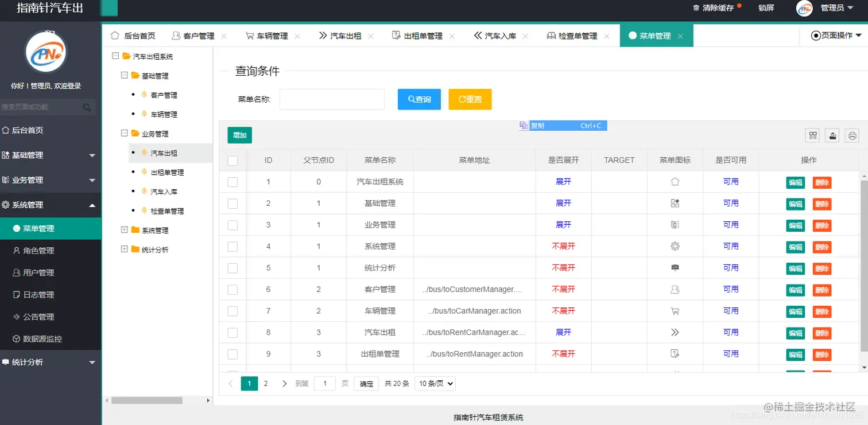868x425 pixels.
Task: Collapse 汽车出租系统 tree root
Action: pos(115,56)
